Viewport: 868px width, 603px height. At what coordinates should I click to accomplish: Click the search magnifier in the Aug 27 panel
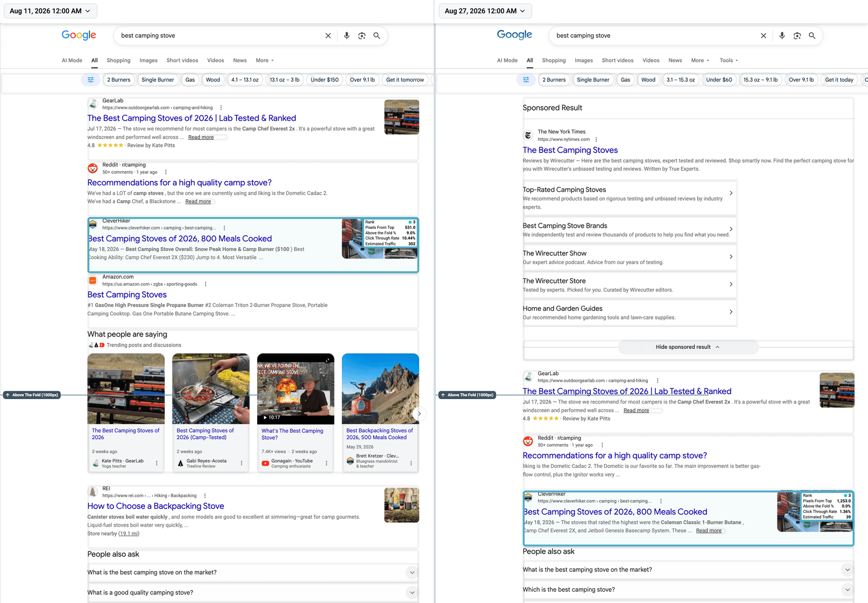click(812, 36)
